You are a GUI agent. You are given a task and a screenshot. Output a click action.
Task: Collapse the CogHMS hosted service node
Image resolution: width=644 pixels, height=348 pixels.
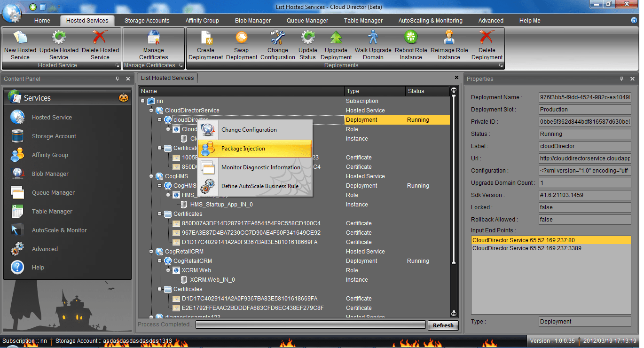(151, 176)
